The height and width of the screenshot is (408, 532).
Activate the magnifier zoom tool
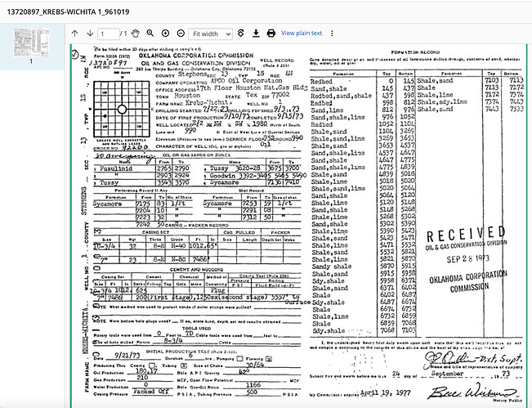[150, 34]
